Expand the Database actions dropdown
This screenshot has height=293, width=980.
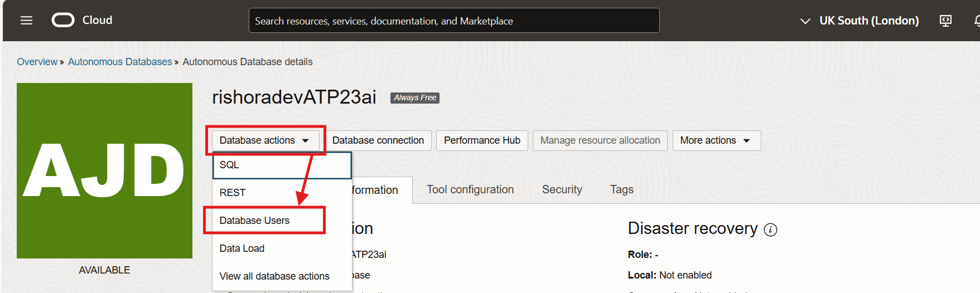[x=264, y=140]
